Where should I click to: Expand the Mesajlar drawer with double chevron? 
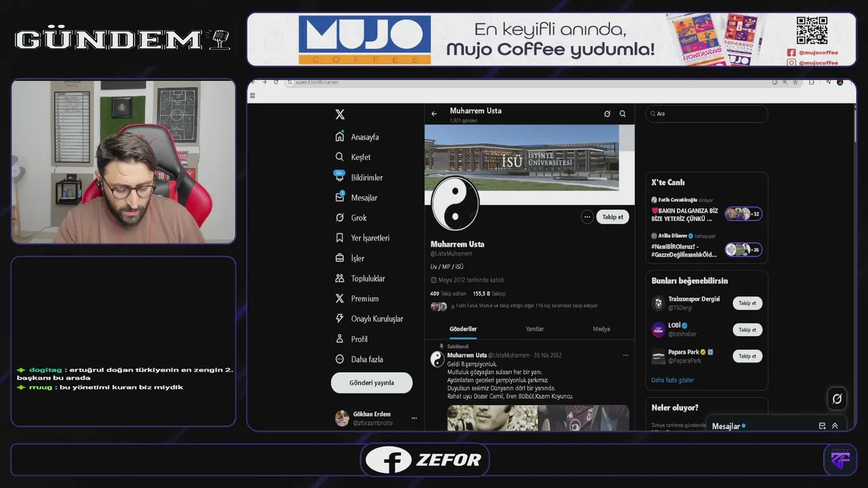point(835,426)
